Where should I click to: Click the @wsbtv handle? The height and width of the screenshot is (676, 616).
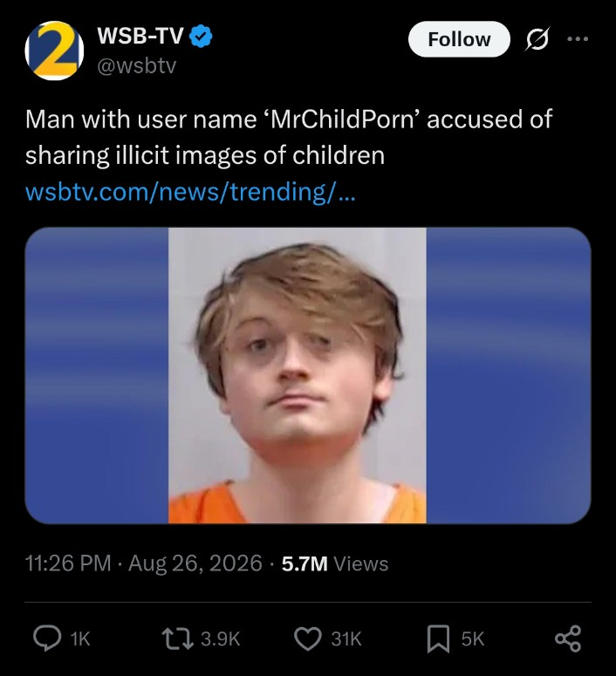pos(137,66)
